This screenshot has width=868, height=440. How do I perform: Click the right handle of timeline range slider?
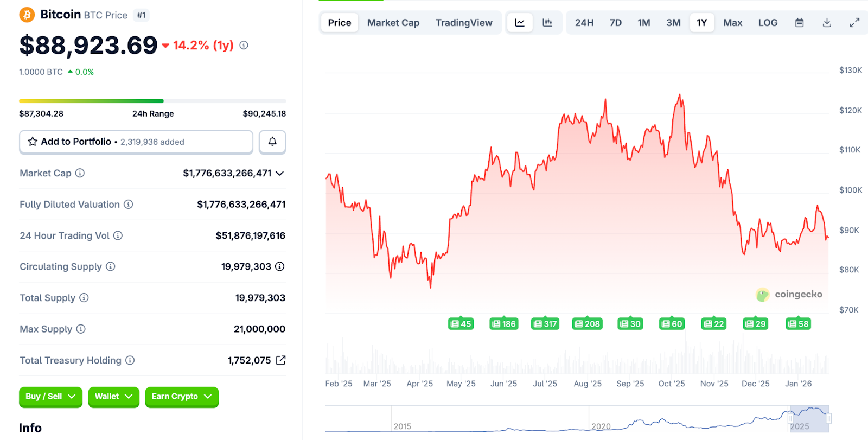pyautogui.click(x=829, y=418)
